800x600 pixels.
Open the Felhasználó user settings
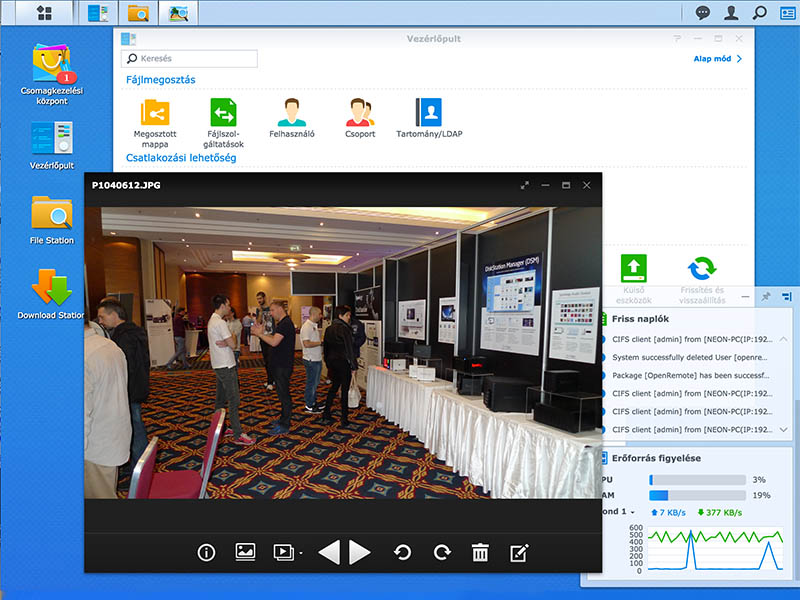pyautogui.click(x=292, y=119)
